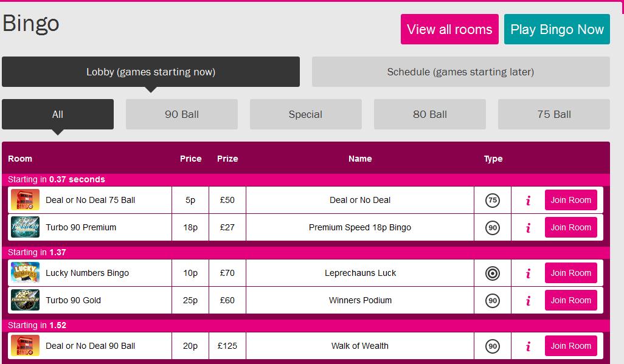The image size is (624, 364).
Task: Click the View all rooms button
Action: 449,29
